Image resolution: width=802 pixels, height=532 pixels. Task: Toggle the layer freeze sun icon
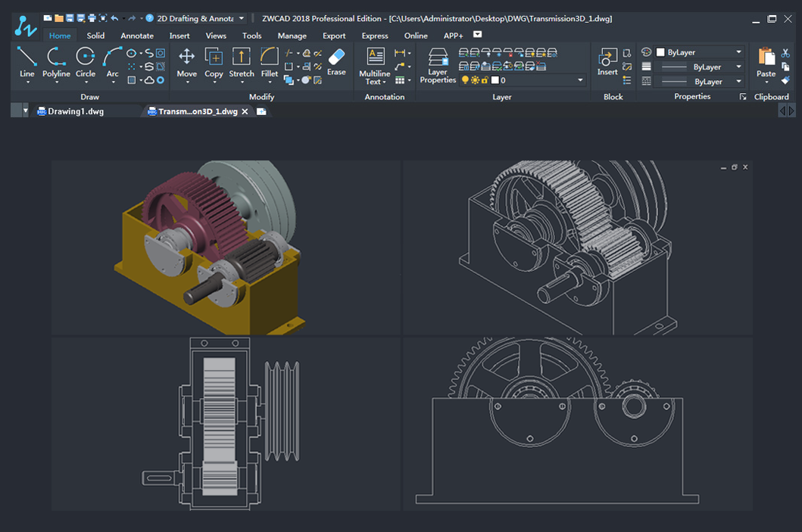point(475,80)
